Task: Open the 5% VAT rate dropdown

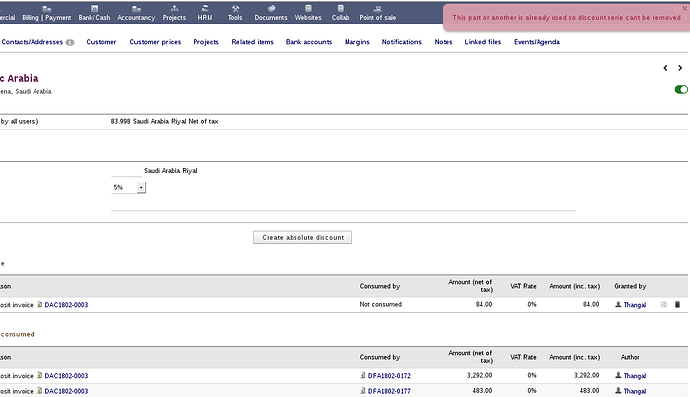Action: (x=128, y=187)
